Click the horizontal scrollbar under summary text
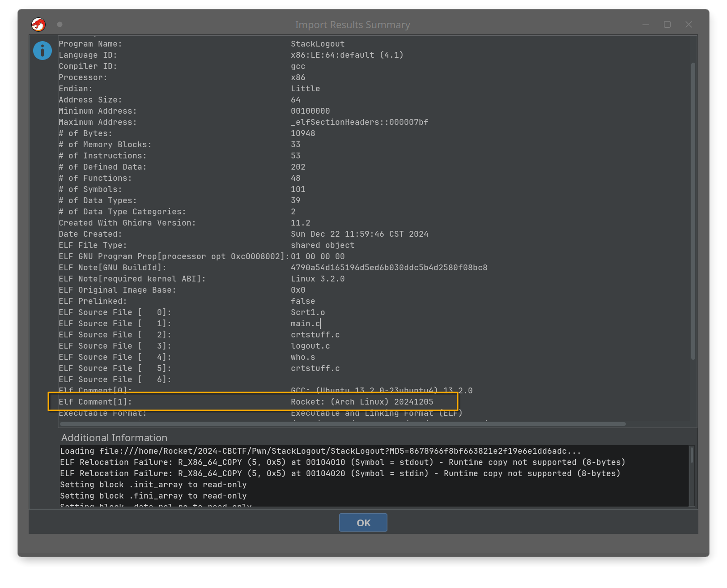Image resolution: width=727 pixels, height=588 pixels. 342,424
